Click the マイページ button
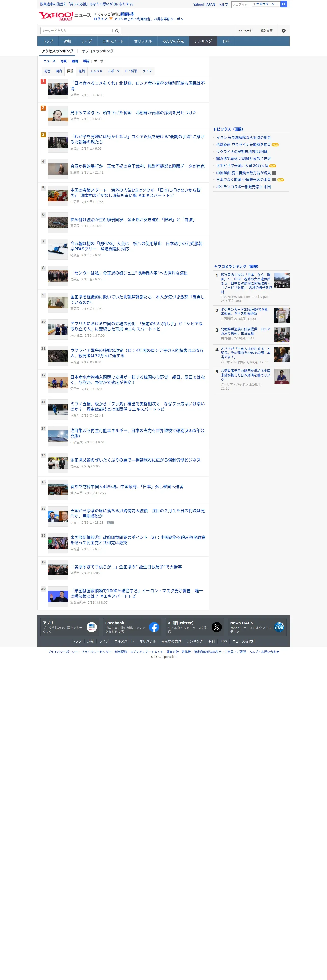Image resolution: width=327 pixels, height=980 pixels. coord(245,31)
